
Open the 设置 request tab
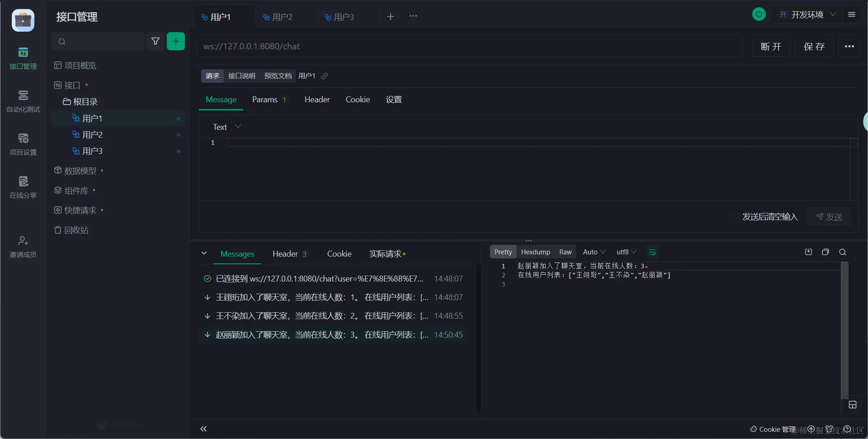click(x=394, y=100)
